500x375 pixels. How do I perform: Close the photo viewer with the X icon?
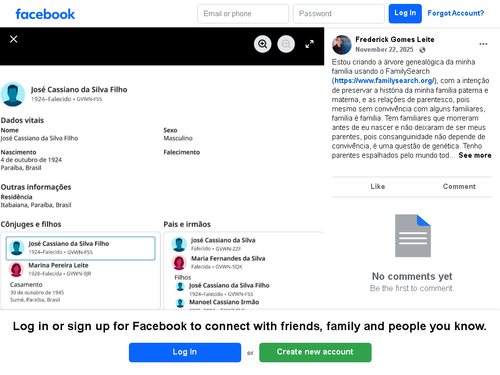pos(14,39)
